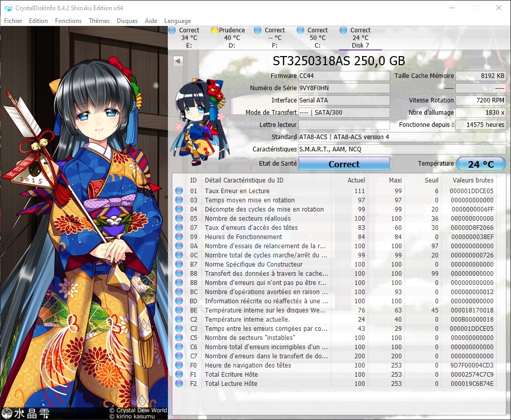The image size is (511, 420).
Task: Click the CrystalDiskInfo title bar app icon
Action: 8,8
